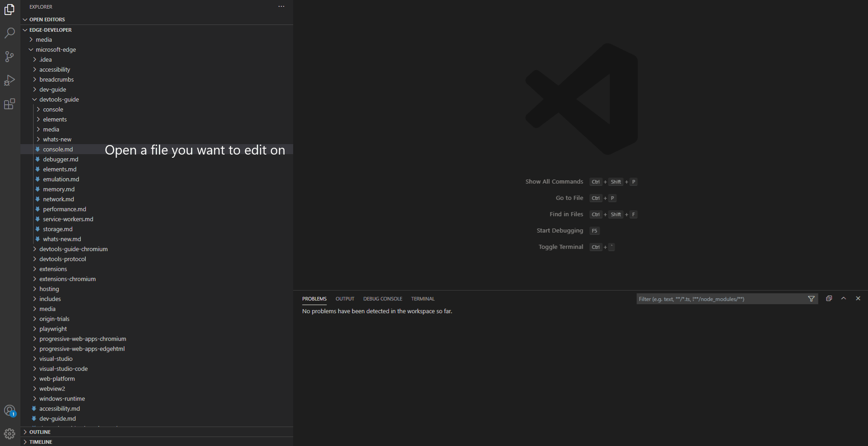The image size is (868, 446).
Task: Switch to the TERMINAL tab
Action: (x=422, y=299)
